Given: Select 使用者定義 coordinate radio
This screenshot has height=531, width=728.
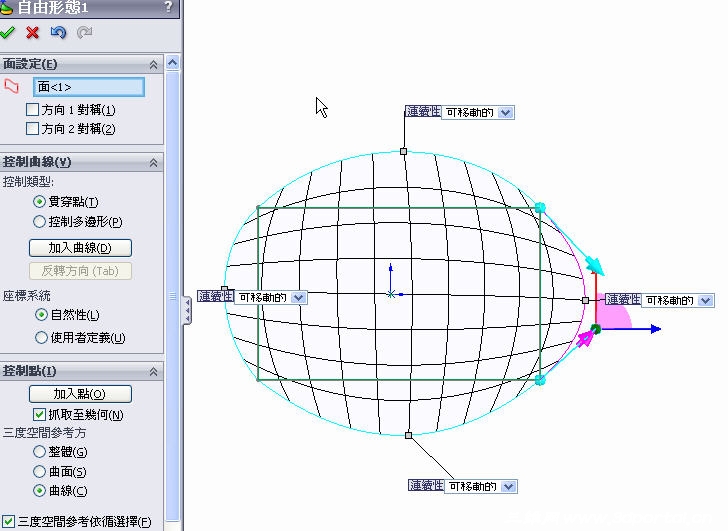Looking at the screenshot, I should [41, 337].
